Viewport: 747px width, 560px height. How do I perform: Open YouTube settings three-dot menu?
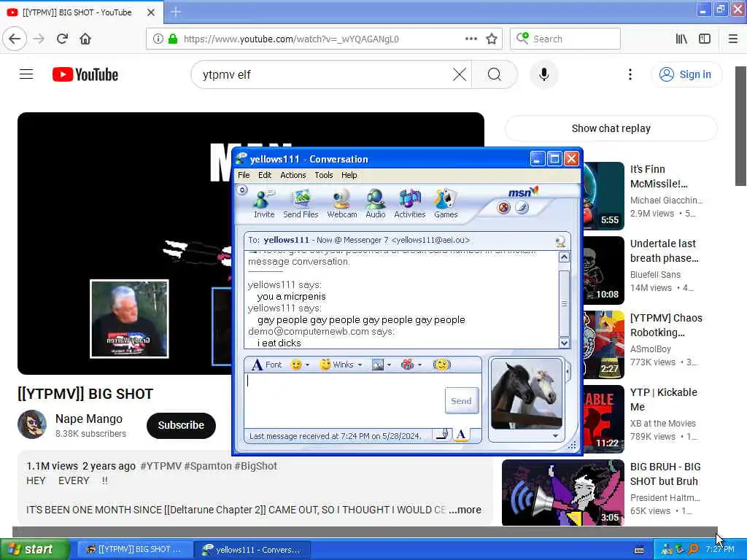click(x=630, y=74)
